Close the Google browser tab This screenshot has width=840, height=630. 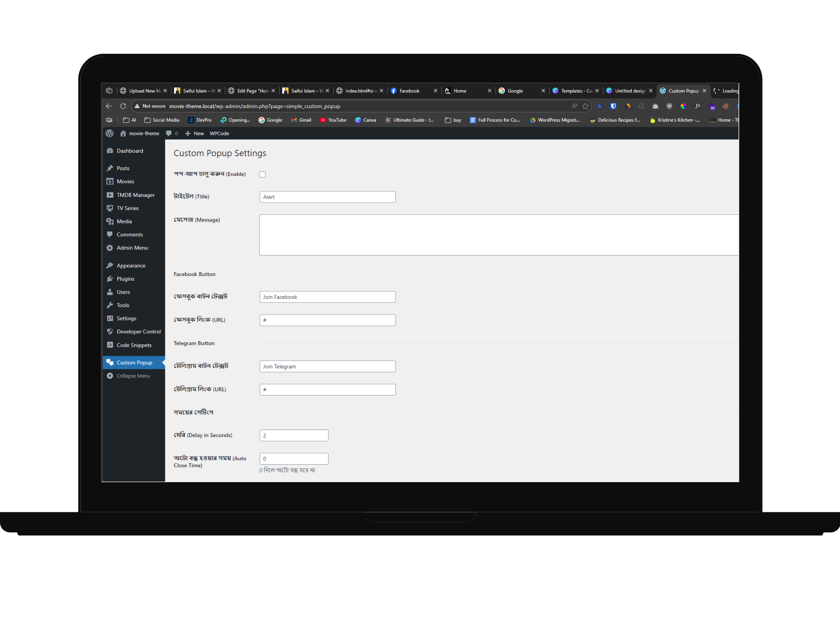point(543,91)
